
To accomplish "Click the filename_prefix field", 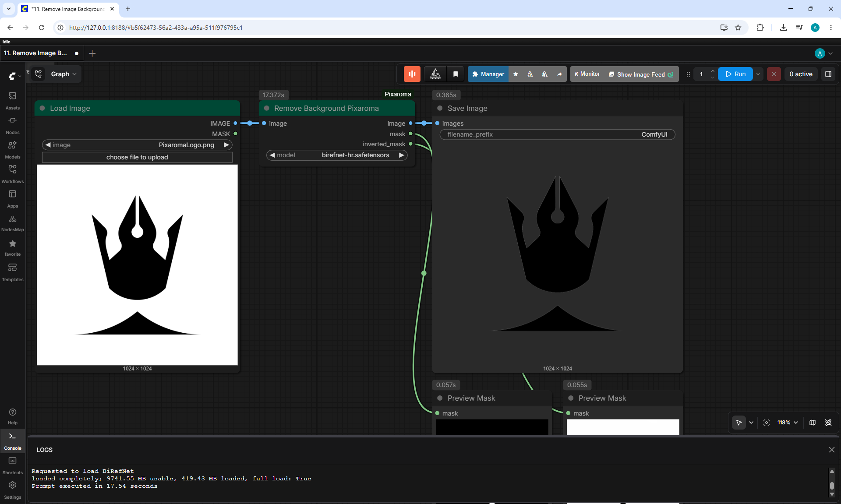I will [557, 134].
